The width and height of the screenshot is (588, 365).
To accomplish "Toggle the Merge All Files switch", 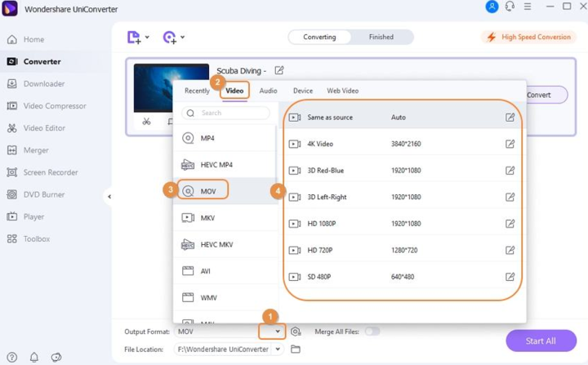I will 372,332.
